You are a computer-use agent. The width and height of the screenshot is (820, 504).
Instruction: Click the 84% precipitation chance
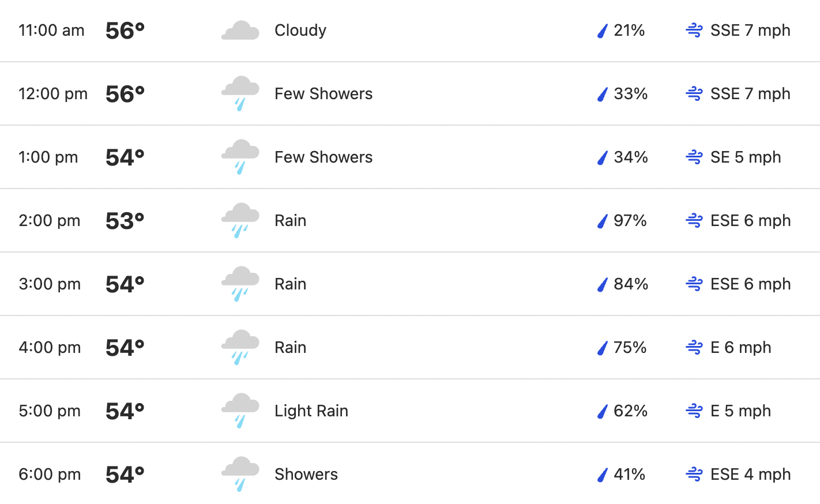pyautogui.click(x=631, y=284)
